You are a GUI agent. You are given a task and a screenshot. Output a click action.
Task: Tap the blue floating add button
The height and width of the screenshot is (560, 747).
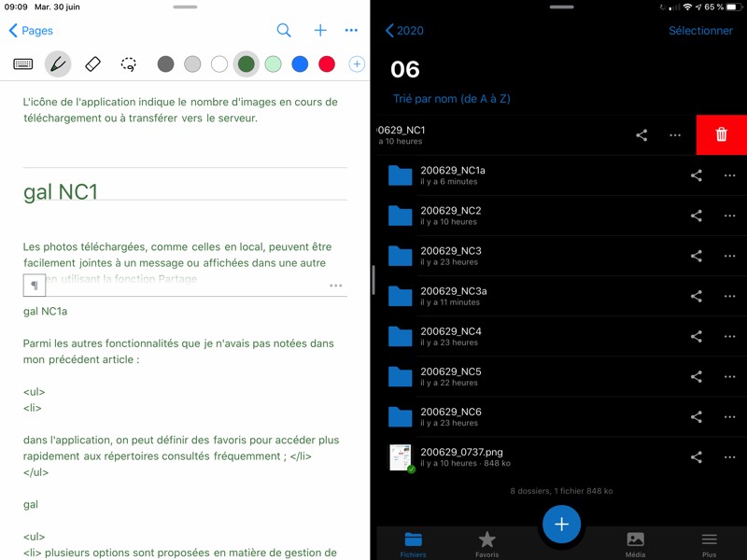pyautogui.click(x=561, y=525)
